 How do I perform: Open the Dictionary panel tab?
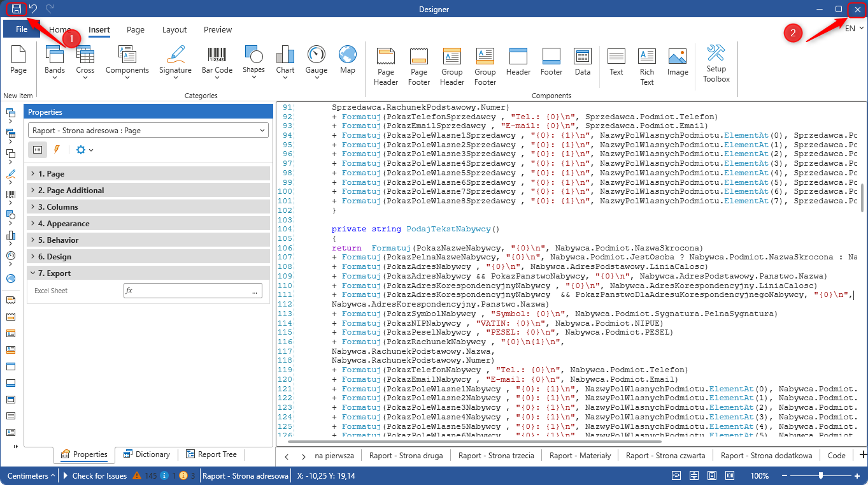click(146, 454)
